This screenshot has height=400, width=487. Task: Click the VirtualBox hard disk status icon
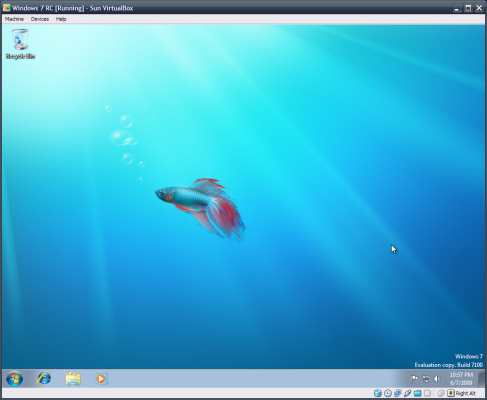378,393
